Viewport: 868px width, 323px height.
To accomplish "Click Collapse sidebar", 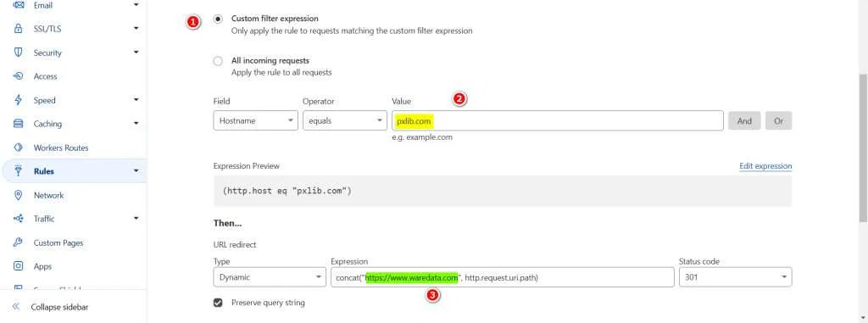I will click(x=59, y=307).
